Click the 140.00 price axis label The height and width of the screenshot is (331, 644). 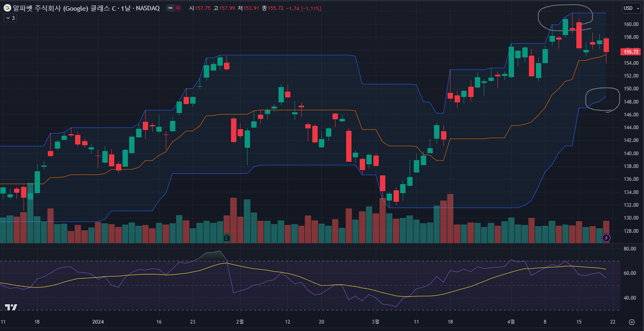coord(631,154)
